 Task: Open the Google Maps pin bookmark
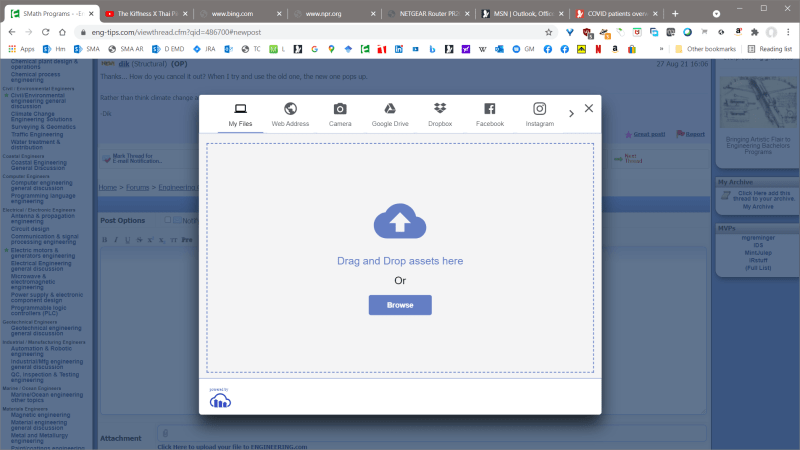pos(331,49)
